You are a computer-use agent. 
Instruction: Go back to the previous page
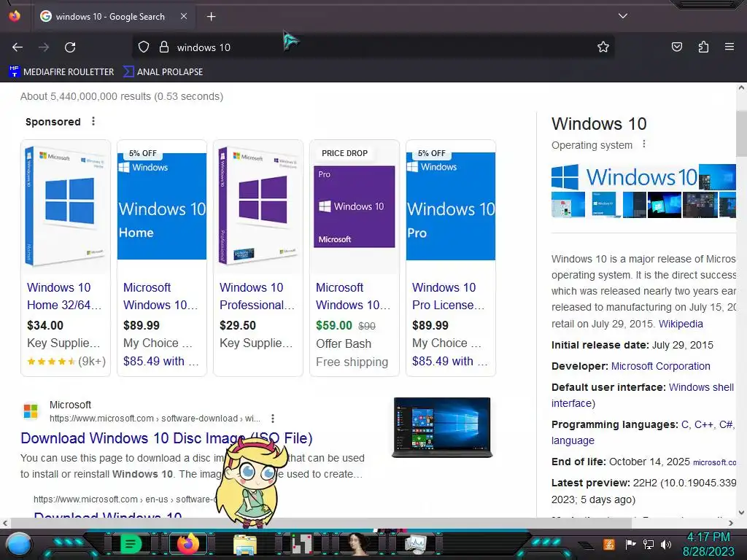(x=18, y=47)
